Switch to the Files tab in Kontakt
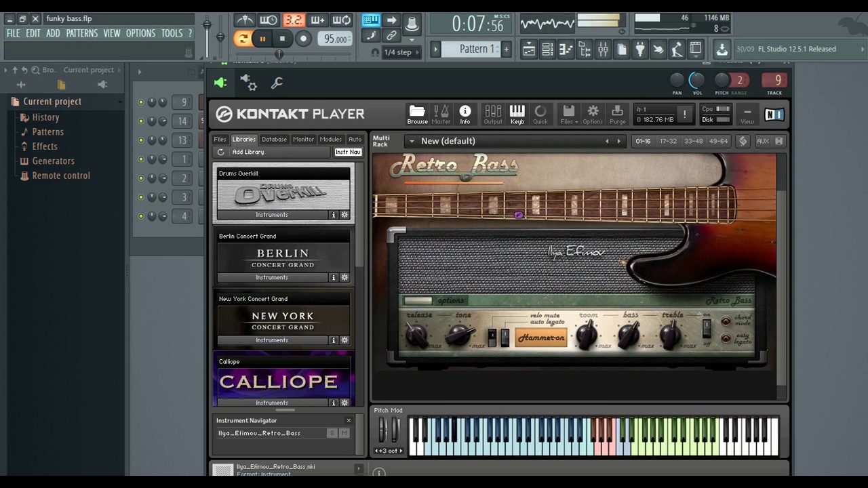 pyautogui.click(x=220, y=139)
